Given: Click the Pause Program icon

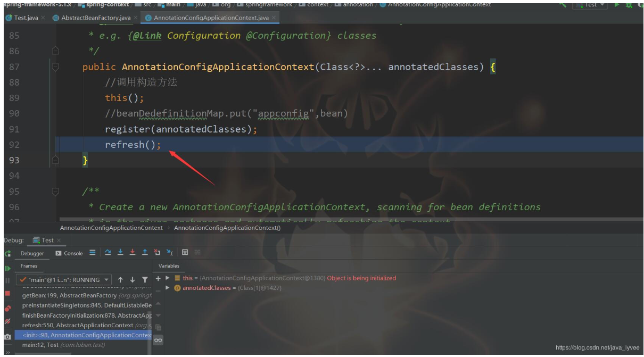Looking at the screenshot, I should pyautogui.click(x=7, y=280).
